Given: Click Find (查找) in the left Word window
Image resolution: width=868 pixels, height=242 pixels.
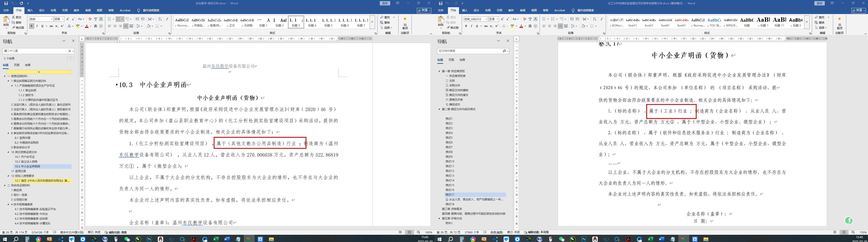Looking at the screenshot, I should [x=385, y=17].
